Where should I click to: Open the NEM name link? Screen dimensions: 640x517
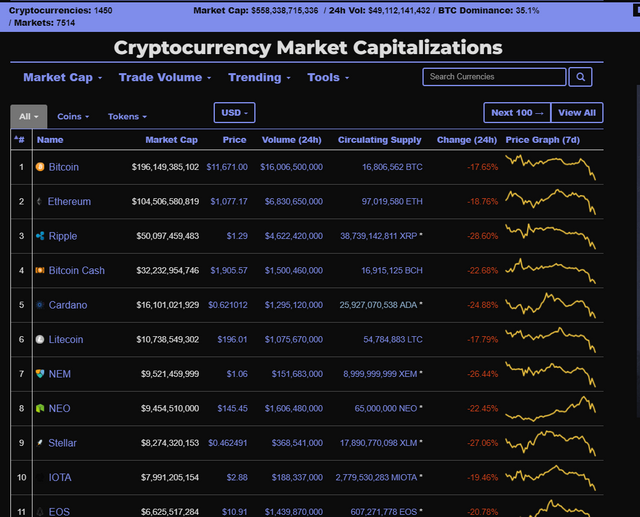(x=60, y=374)
